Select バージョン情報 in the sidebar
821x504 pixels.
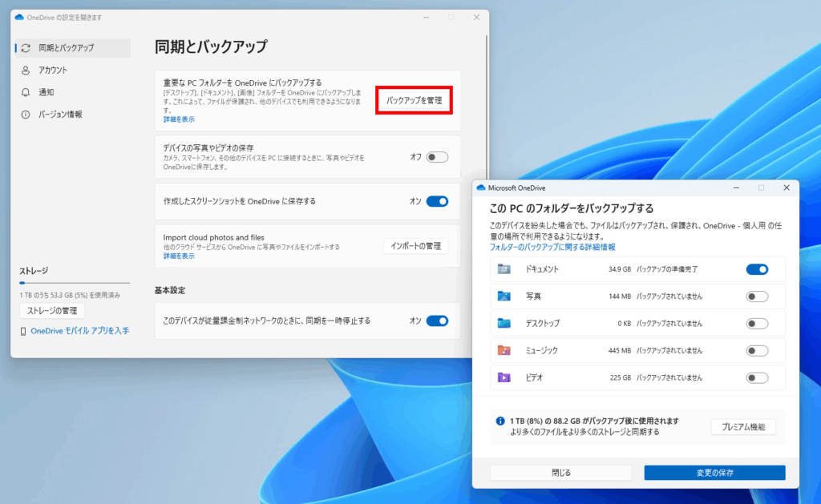(60, 115)
